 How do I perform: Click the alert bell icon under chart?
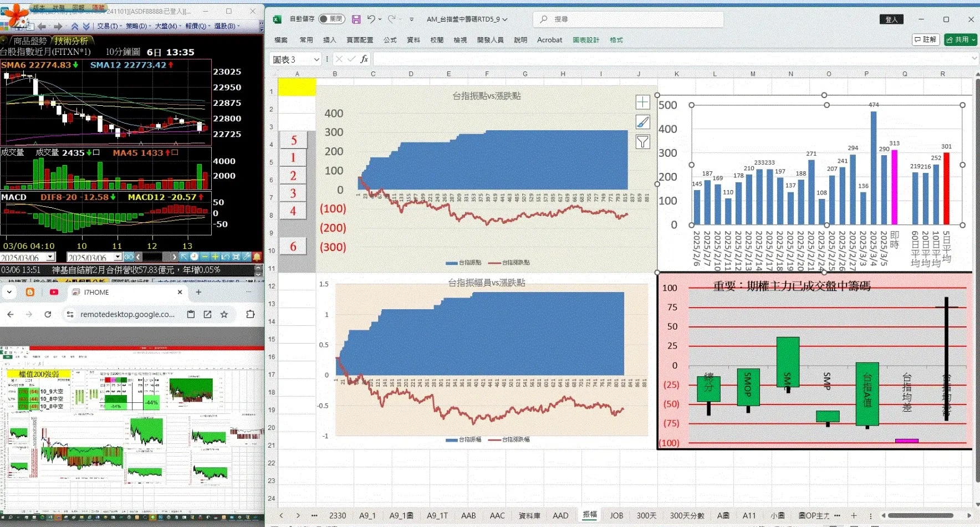pos(257,257)
